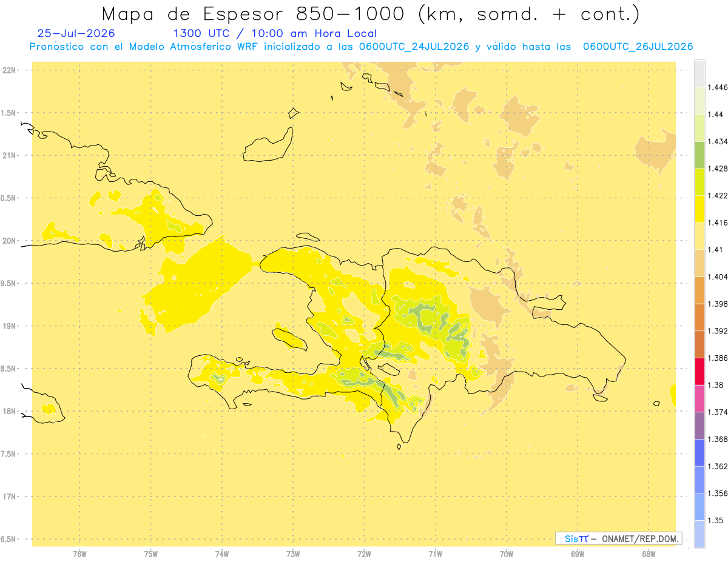728x562 pixels.
Task: Select the purple swatch in the color scale
Action: pos(699,425)
